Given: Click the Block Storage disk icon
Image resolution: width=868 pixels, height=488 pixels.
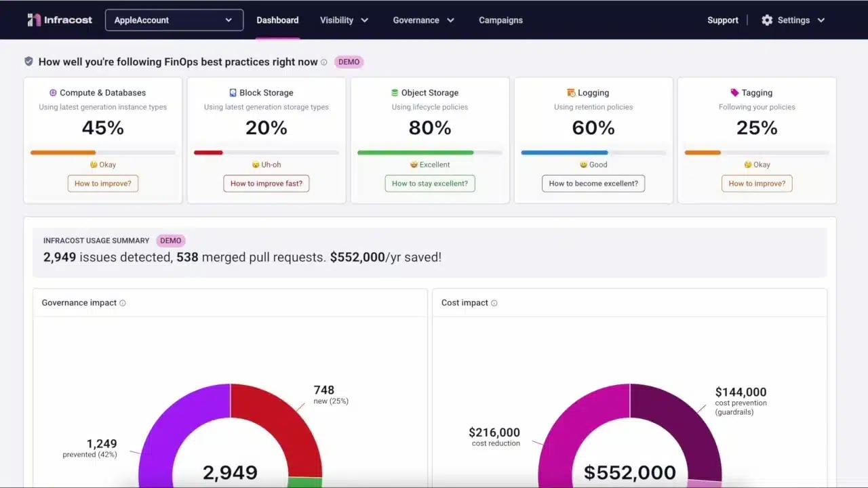Looking at the screenshot, I should click(x=233, y=93).
